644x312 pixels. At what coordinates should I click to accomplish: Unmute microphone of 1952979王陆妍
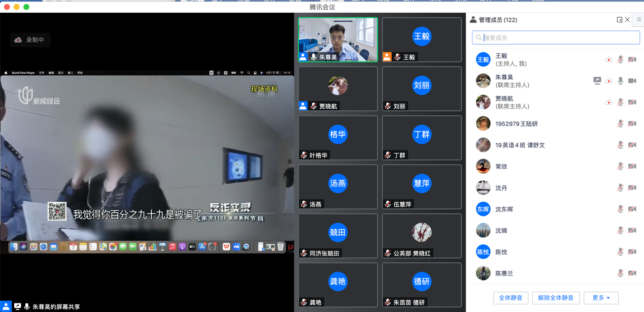point(620,124)
